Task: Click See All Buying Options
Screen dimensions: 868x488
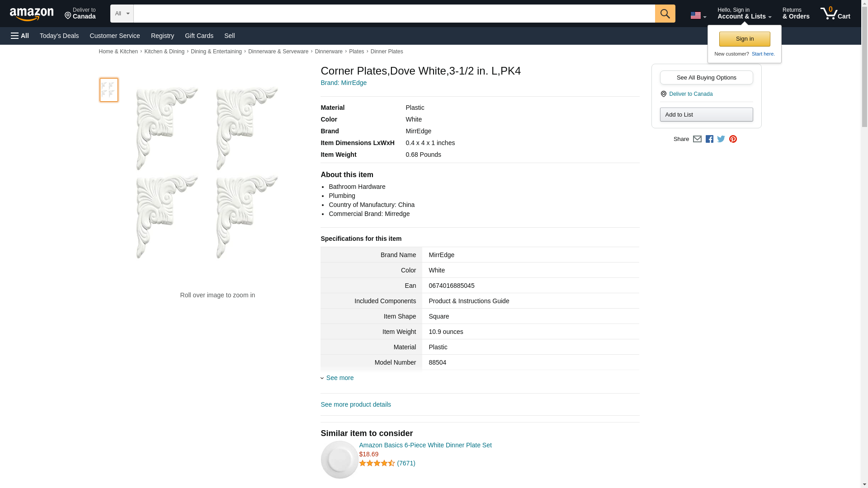Action: click(706, 77)
